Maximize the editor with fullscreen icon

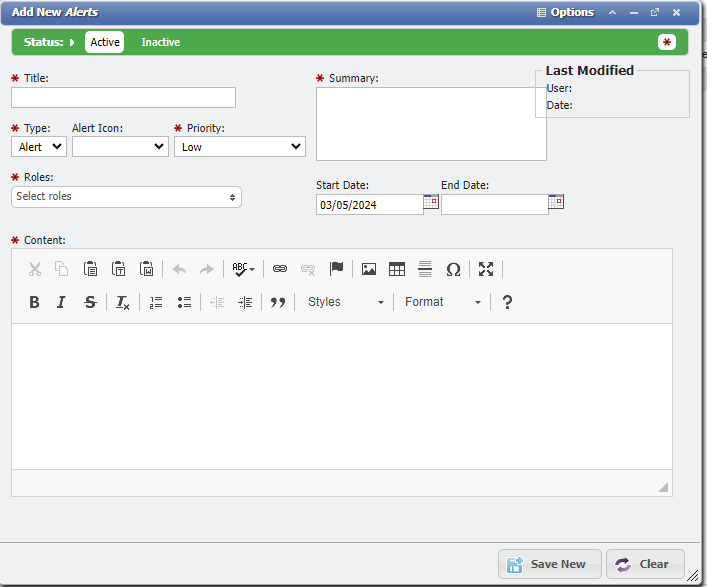(486, 269)
